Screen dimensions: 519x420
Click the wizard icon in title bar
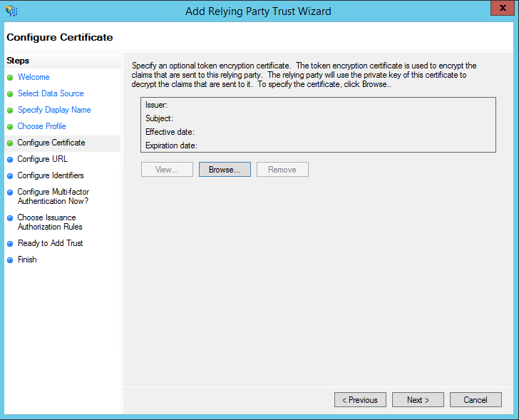[x=11, y=11]
